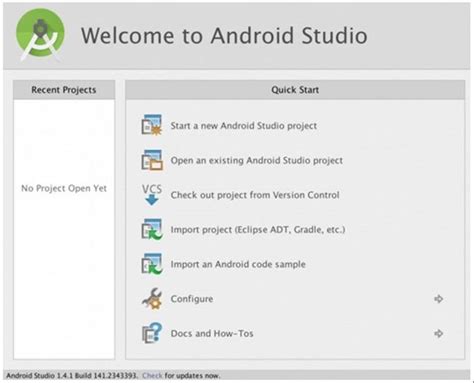This screenshot has height=383, width=474.
Task: Click the 'No Project Open Yet' text
Action: point(64,188)
